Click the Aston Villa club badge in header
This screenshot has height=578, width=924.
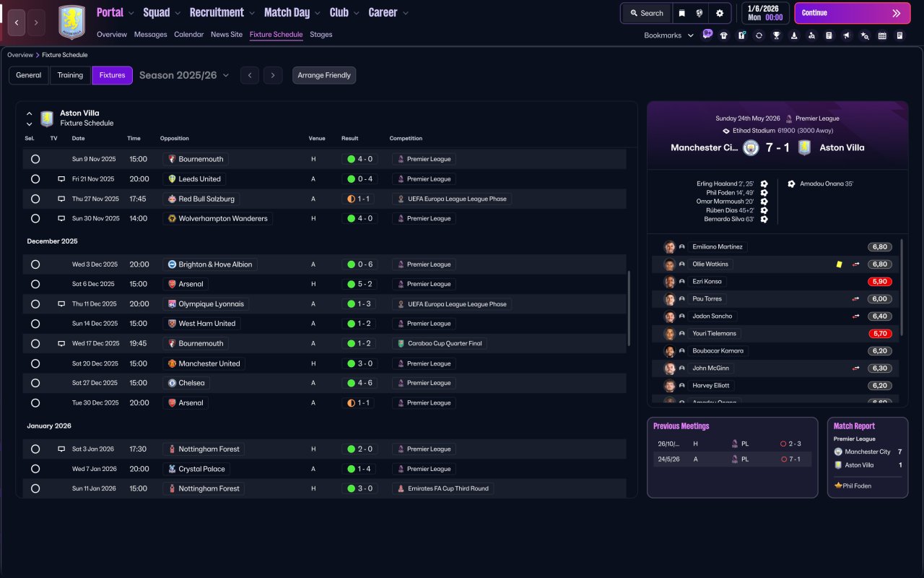pyautogui.click(x=71, y=22)
